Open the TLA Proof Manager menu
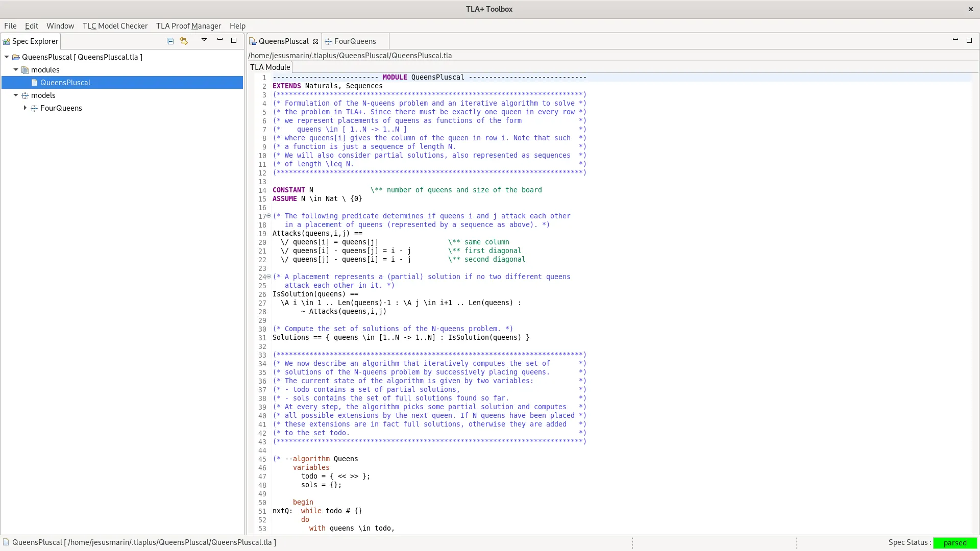The image size is (980, 551). click(188, 26)
